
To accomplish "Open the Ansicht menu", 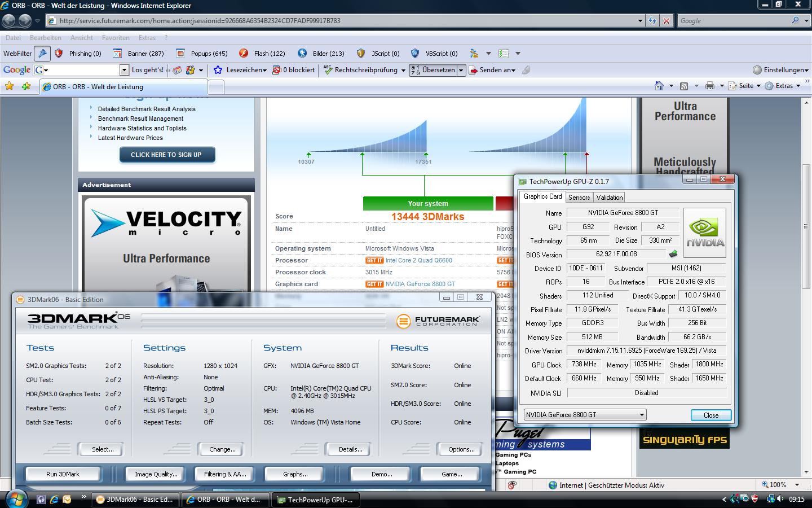I will click(x=82, y=38).
